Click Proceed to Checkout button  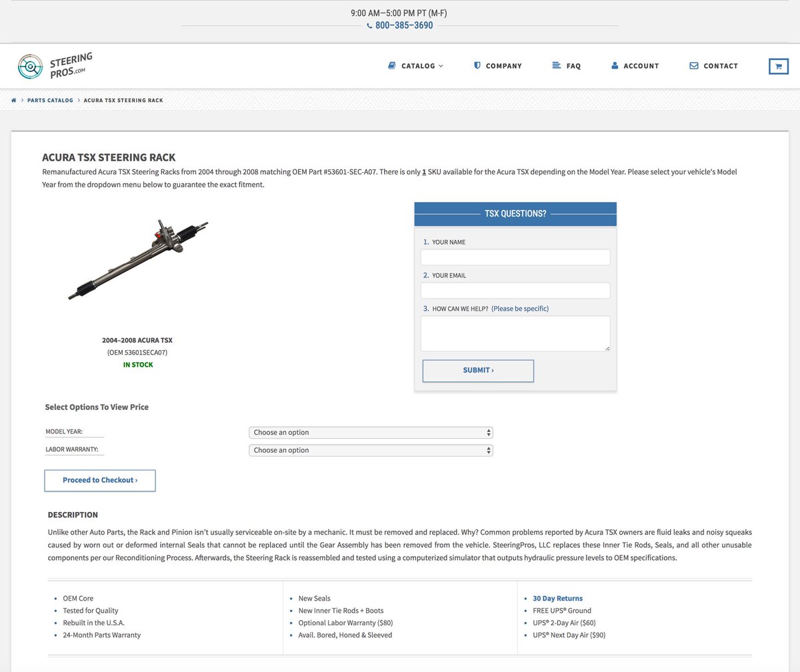pos(100,480)
